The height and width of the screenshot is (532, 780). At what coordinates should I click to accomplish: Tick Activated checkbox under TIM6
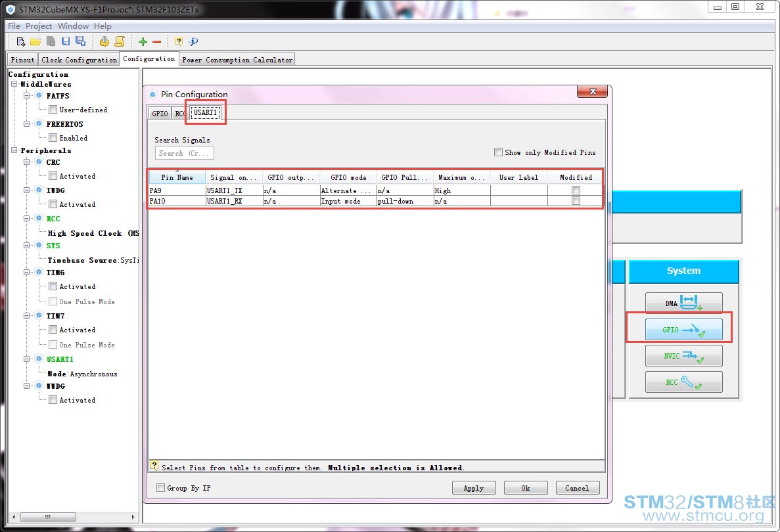[x=53, y=286]
